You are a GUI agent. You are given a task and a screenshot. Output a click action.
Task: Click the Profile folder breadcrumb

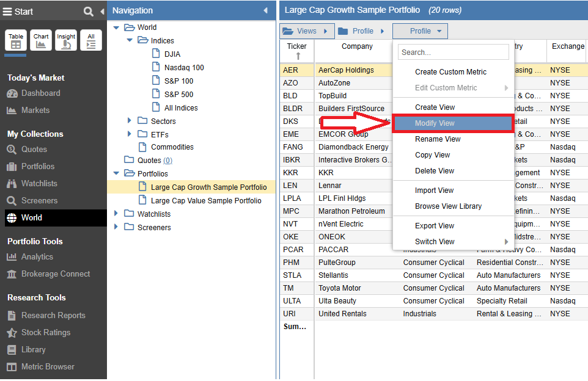point(361,31)
